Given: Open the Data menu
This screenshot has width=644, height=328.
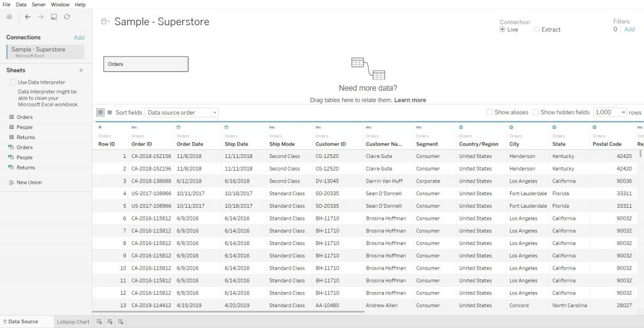Looking at the screenshot, I should 21,4.
